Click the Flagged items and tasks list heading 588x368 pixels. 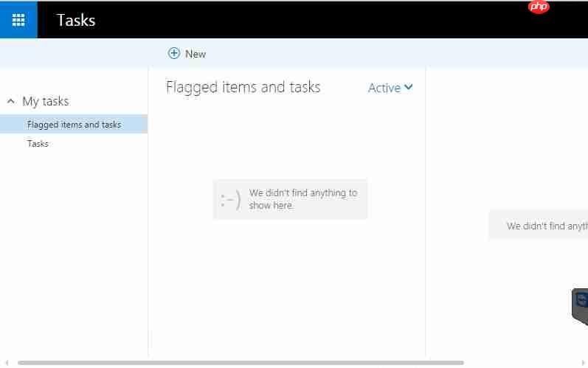[243, 87]
